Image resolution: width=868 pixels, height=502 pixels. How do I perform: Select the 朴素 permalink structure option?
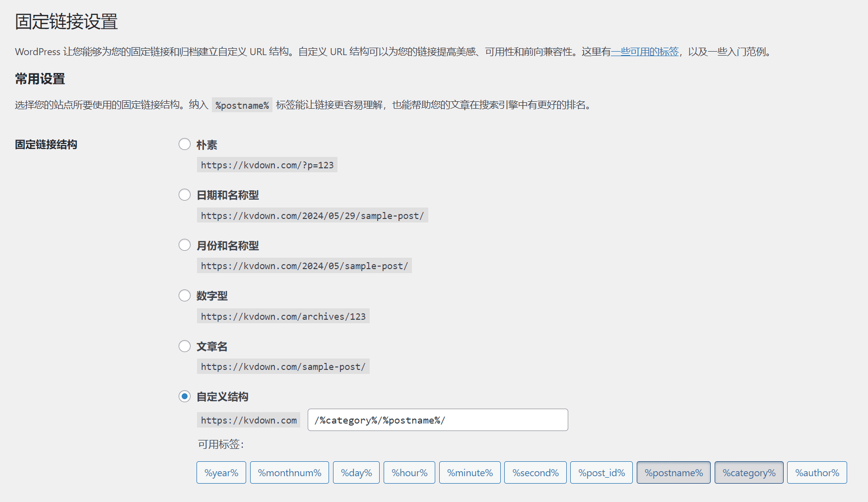pos(184,144)
